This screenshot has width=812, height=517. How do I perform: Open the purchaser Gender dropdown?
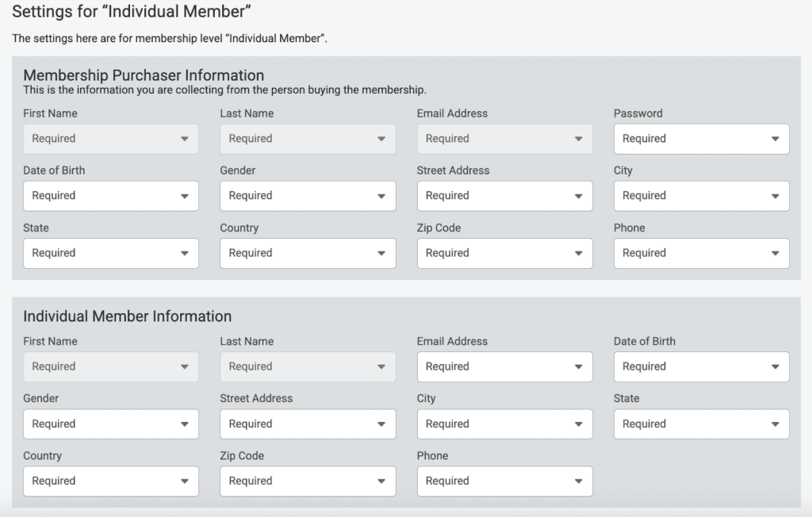[x=308, y=196]
